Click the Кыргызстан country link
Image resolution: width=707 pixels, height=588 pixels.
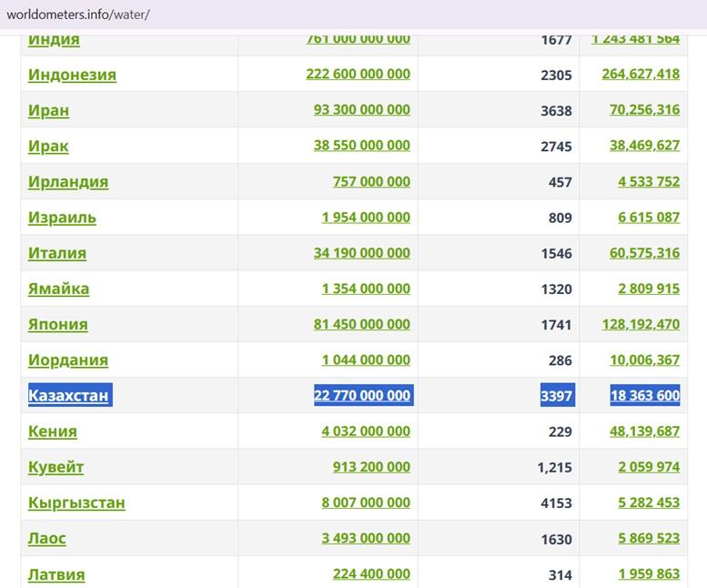[x=76, y=502]
